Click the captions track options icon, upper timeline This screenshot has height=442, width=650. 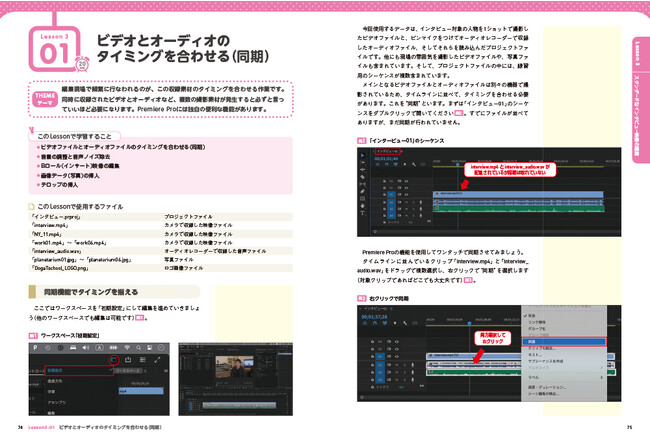click(422, 164)
